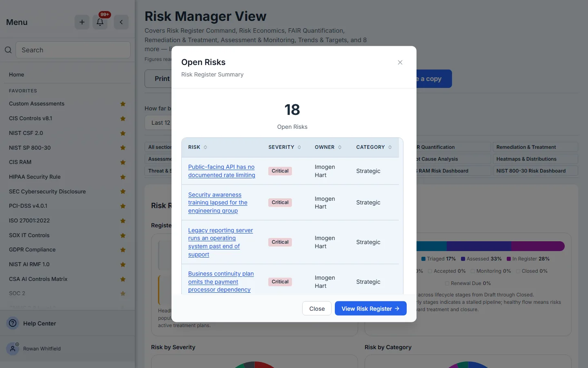
Task: Click the plus add button in Menu header
Action: pyautogui.click(x=82, y=22)
